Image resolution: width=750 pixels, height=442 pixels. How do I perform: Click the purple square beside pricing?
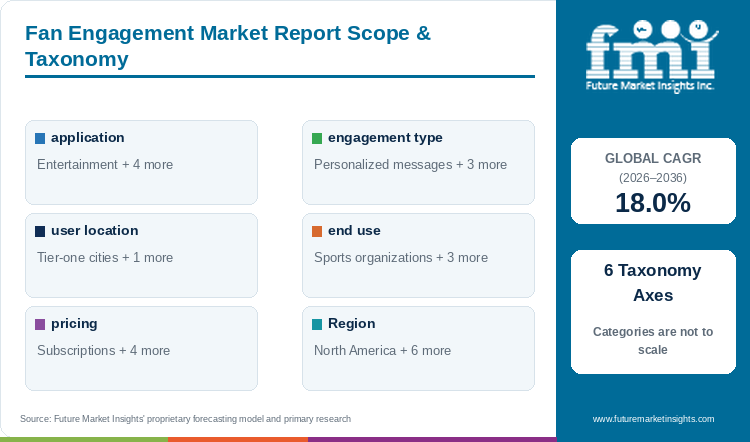click(x=40, y=324)
